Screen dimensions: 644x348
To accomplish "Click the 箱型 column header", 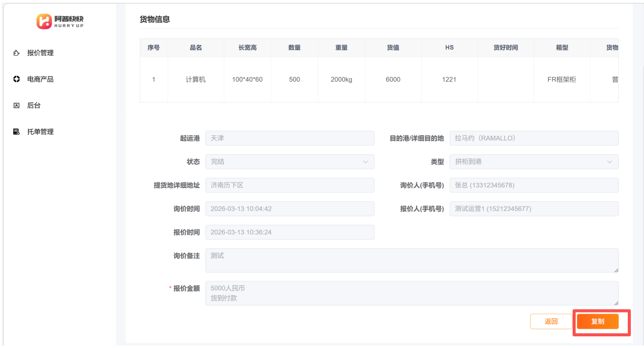I will (x=561, y=48).
